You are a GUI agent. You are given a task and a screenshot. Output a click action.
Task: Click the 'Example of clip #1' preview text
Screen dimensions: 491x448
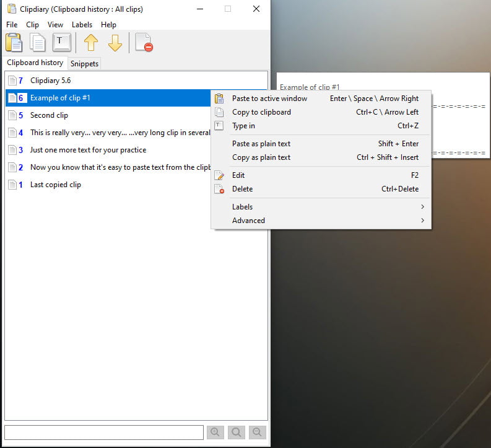(x=310, y=87)
